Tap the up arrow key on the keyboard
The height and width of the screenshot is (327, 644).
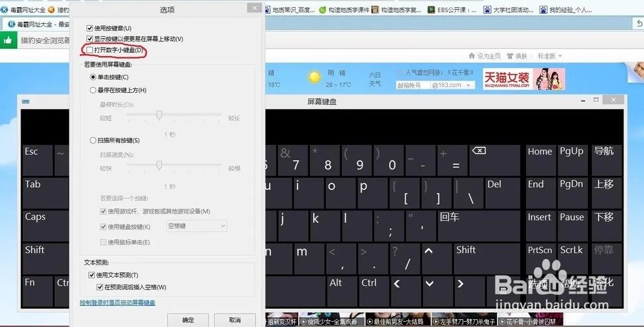(x=436, y=259)
